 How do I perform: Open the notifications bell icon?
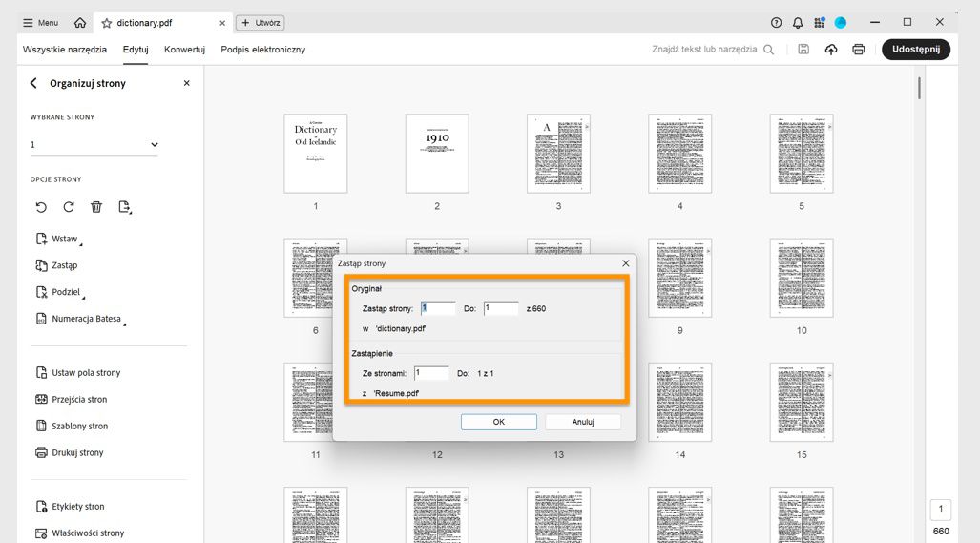point(798,23)
